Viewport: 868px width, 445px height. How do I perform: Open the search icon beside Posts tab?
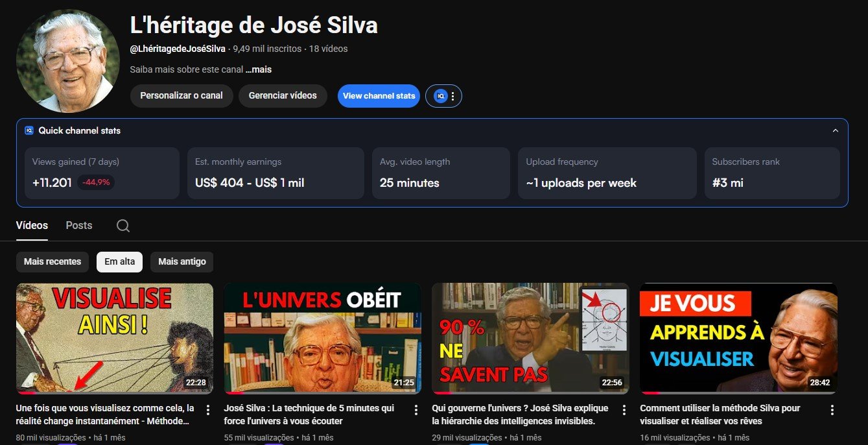[123, 226]
